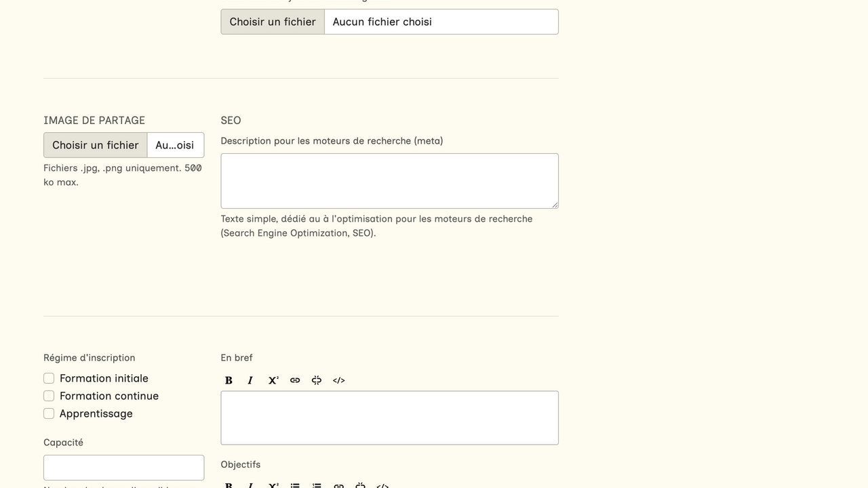This screenshot has width=868, height=488.
Task: Tick the Apprentissage checkbox
Action: [49, 413]
